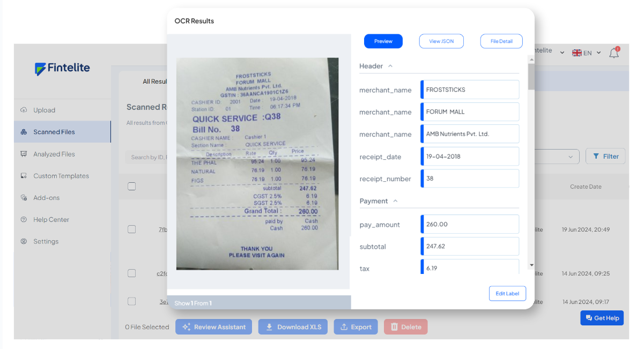Click the chat icon on Get Help

pyautogui.click(x=589, y=318)
